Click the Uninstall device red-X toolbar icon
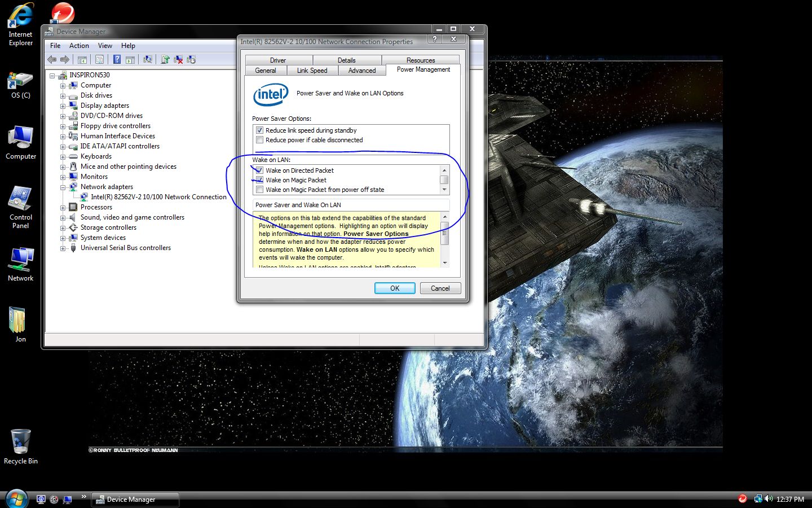The image size is (812, 508). coord(178,59)
